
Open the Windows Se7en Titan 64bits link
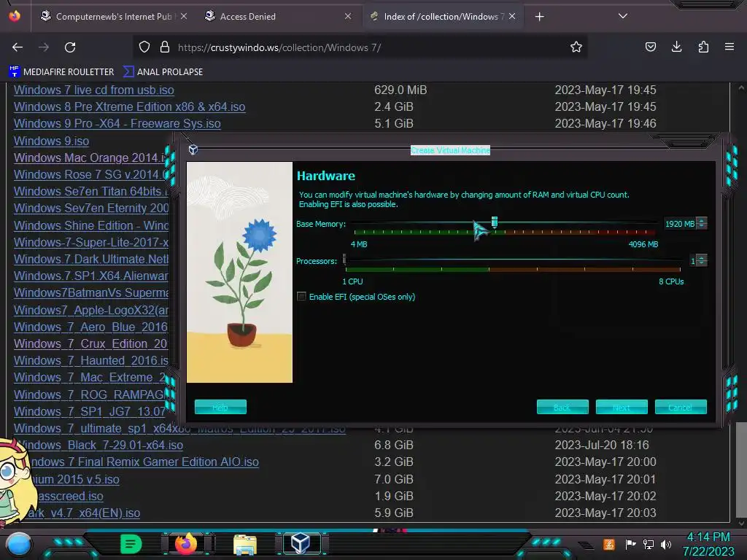91,192
